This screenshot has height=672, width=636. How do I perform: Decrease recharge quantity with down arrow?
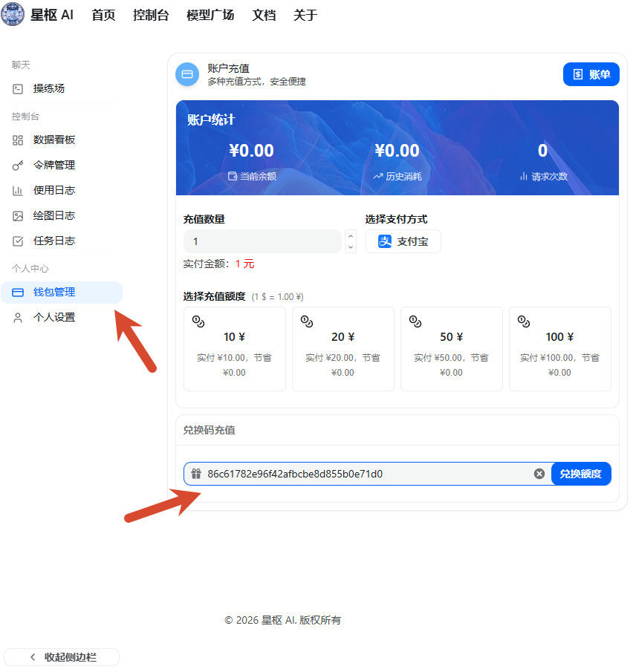[351, 247]
